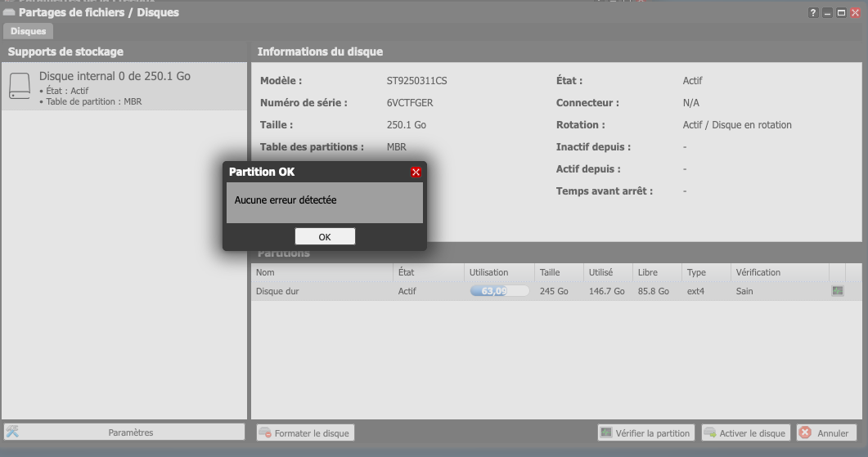Viewport: 868px width, 457px height.
Task: Click serial number 6VCTFGER
Action: click(x=410, y=103)
